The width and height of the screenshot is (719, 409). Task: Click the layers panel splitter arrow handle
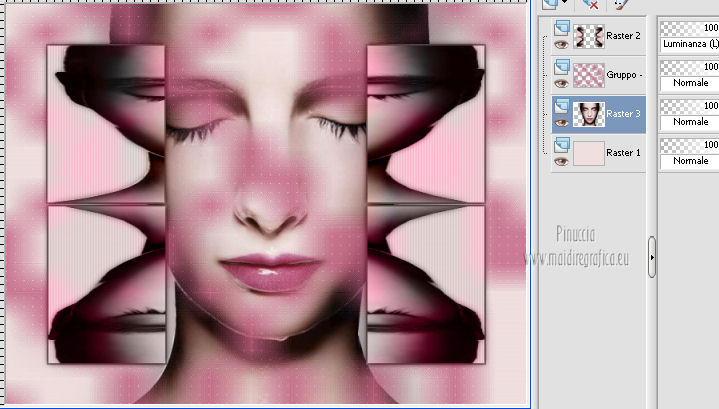tap(652, 257)
